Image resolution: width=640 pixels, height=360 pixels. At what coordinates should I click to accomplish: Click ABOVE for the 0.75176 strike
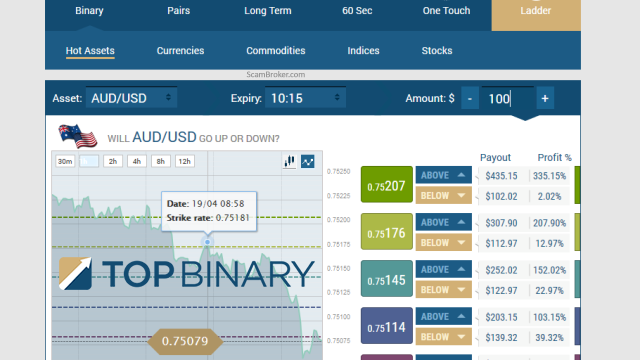(x=444, y=222)
